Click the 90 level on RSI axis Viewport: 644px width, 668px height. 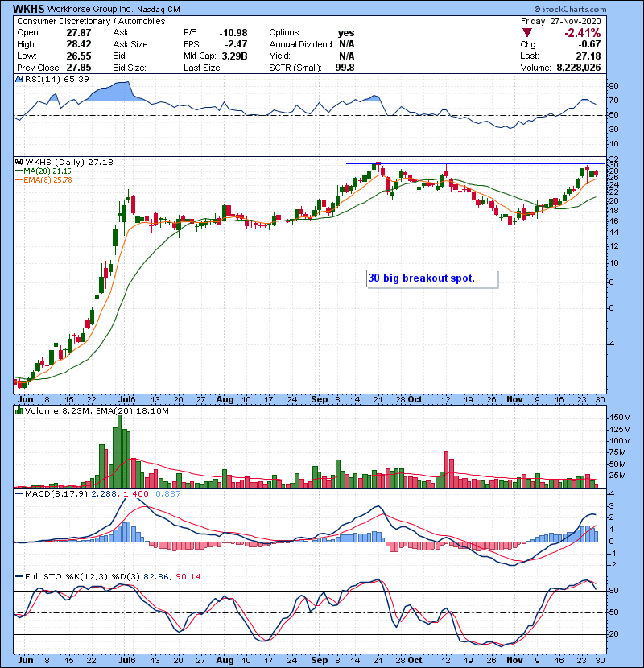pyautogui.click(x=613, y=85)
